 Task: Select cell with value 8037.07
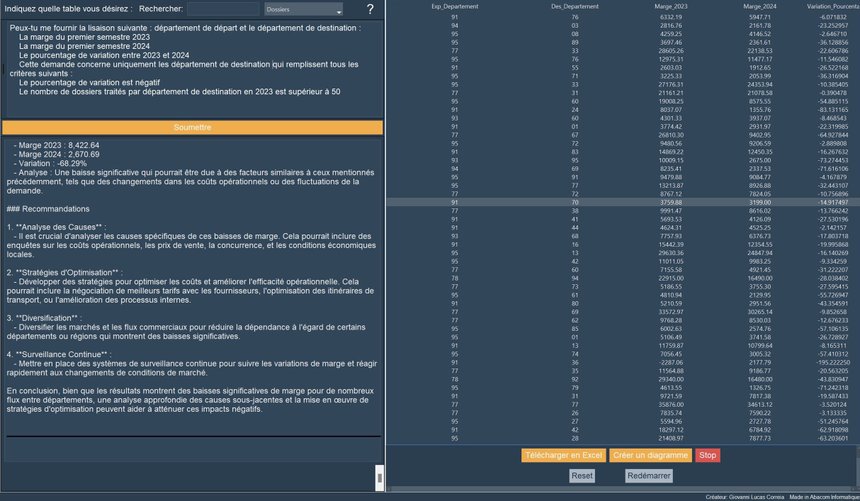click(671, 110)
